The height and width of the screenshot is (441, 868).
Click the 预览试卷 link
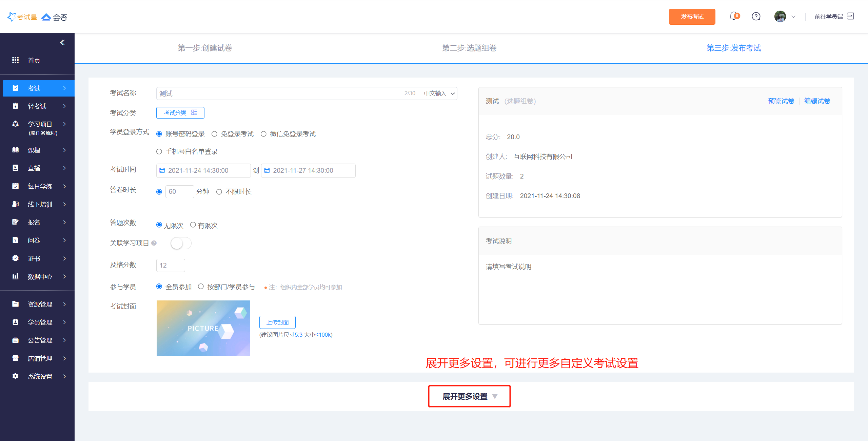[x=781, y=101]
